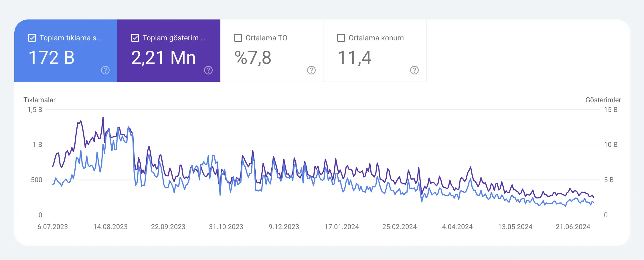Viewport: 644px width, 260px height.
Task: Select the 172 B clicks value
Action: point(52,58)
